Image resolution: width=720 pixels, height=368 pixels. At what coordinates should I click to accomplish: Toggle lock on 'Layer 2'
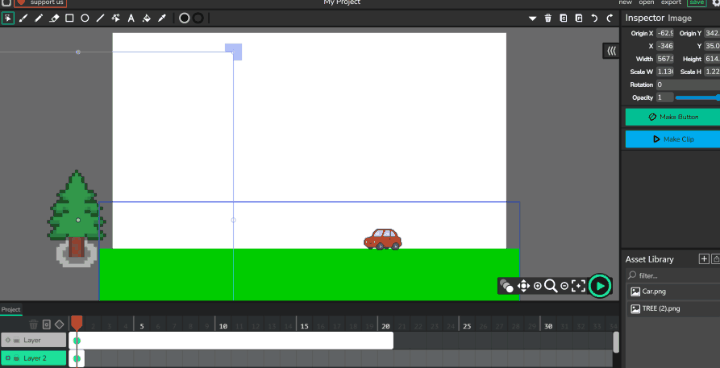(x=16, y=358)
